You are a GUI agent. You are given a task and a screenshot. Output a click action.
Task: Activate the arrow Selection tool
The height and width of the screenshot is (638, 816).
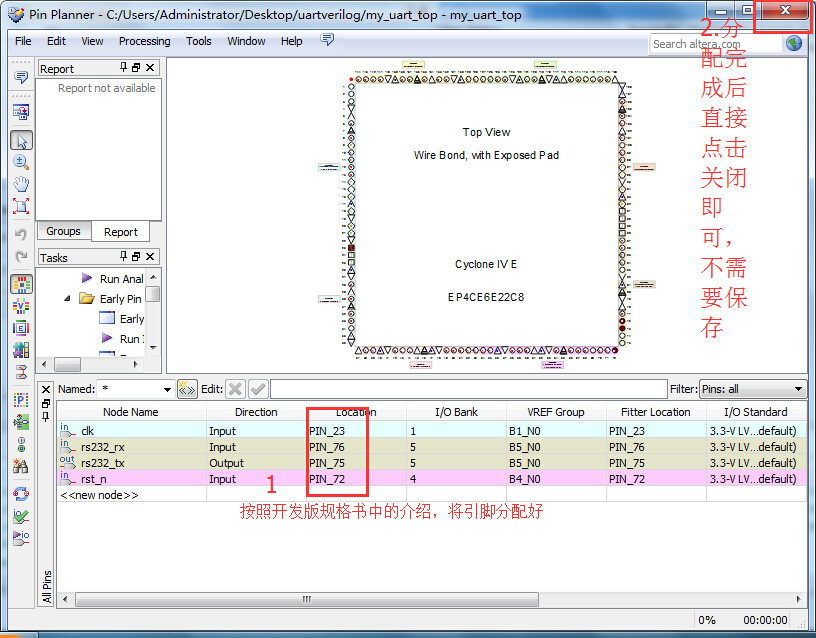pos(21,141)
